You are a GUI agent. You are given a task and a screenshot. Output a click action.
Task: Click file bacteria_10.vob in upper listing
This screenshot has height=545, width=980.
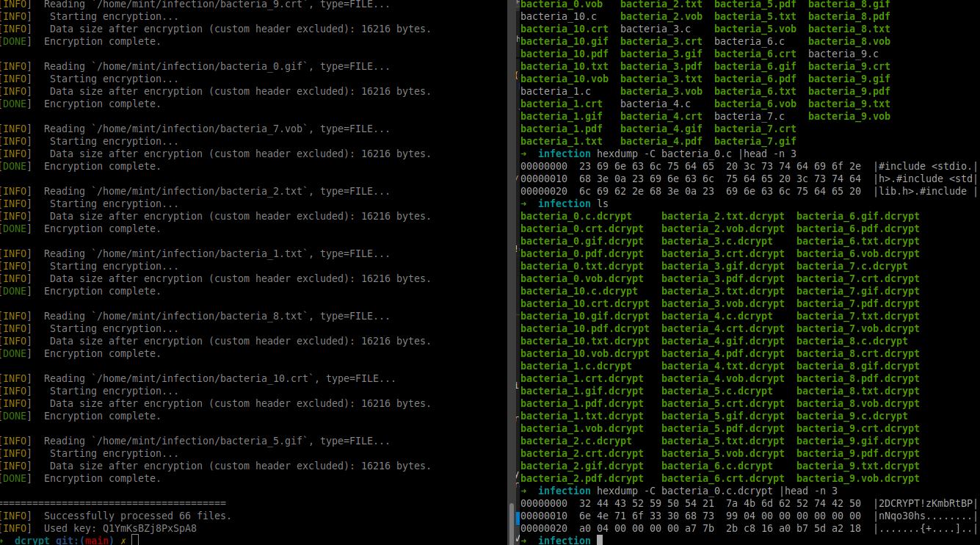(x=565, y=79)
